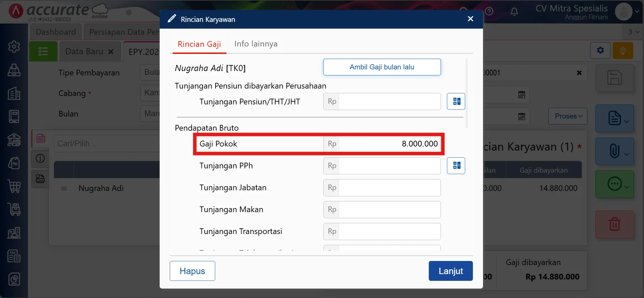This screenshot has height=298, width=644.
Task: Open the second calendar date picker
Action: (x=522, y=117)
